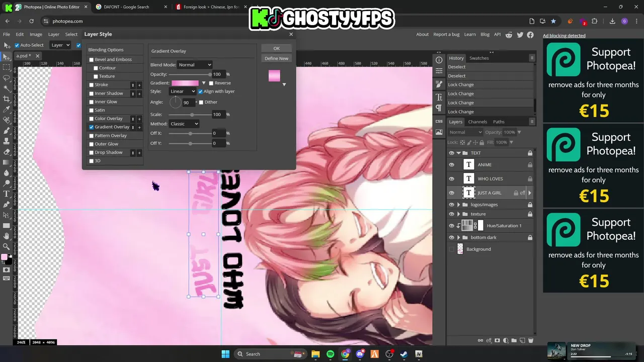
Task: Select the Gradient tool
Action: pyautogui.click(x=7, y=162)
